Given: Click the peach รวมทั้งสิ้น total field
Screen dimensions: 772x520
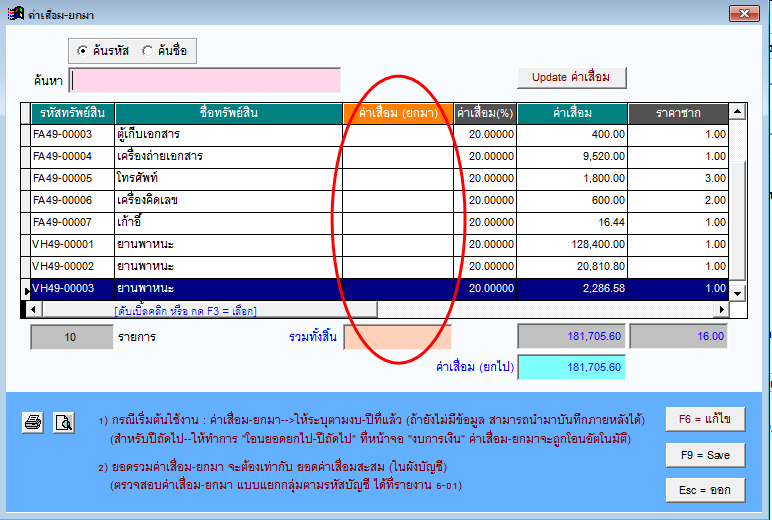Looking at the screenshot, I should tap(398, 337).
